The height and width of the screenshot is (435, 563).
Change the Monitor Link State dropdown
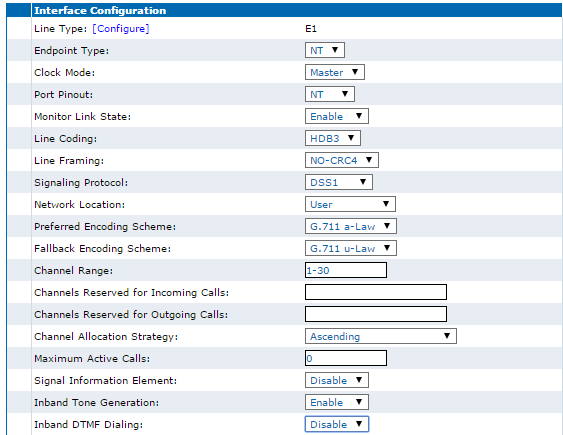click(336, 116)
